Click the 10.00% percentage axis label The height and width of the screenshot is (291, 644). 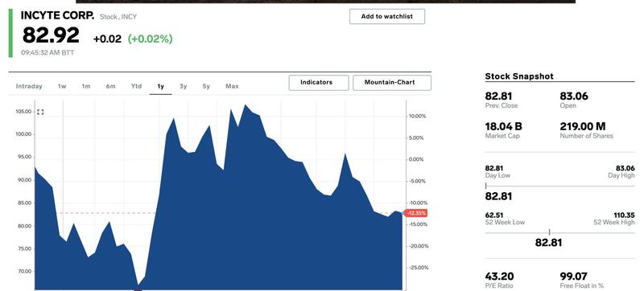pyautogui.click(x=417, y=117)
